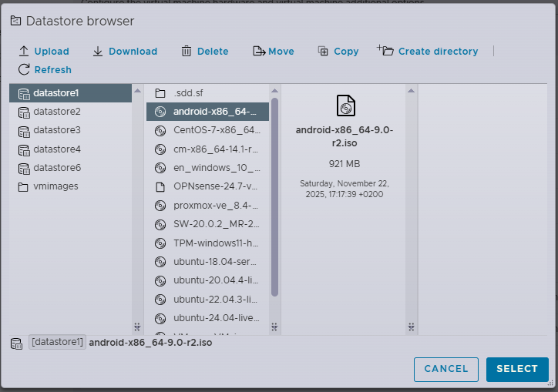Screen dimensions: 558x392
Task: Click the Download link text
Action: point(133,52)
